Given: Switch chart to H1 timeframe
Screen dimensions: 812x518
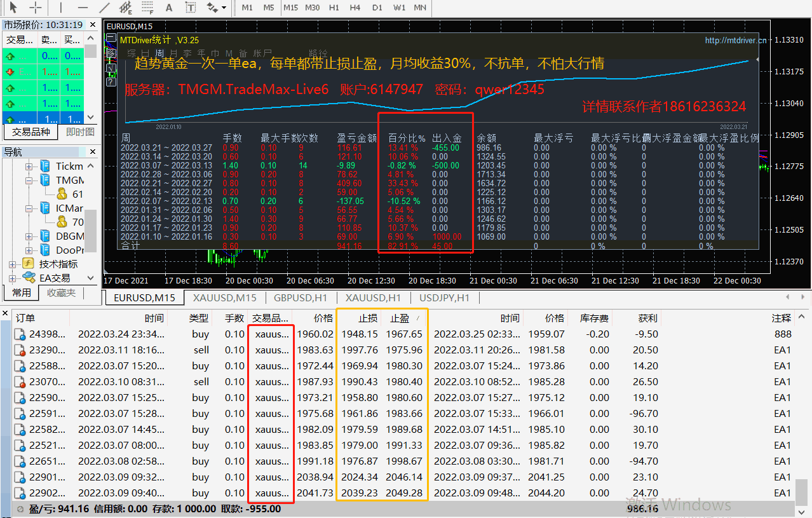Looking at the screenshot, I should pos(334,8).
